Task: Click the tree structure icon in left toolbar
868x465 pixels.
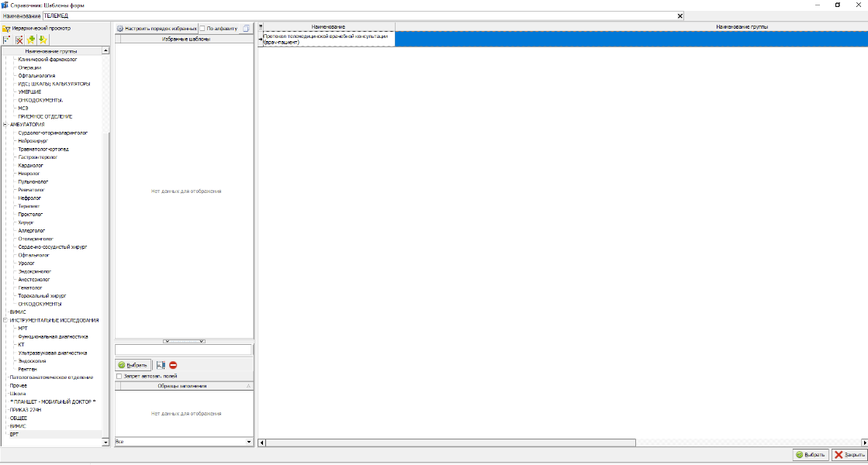Action: pyautogui.click(x=7, y=40)
